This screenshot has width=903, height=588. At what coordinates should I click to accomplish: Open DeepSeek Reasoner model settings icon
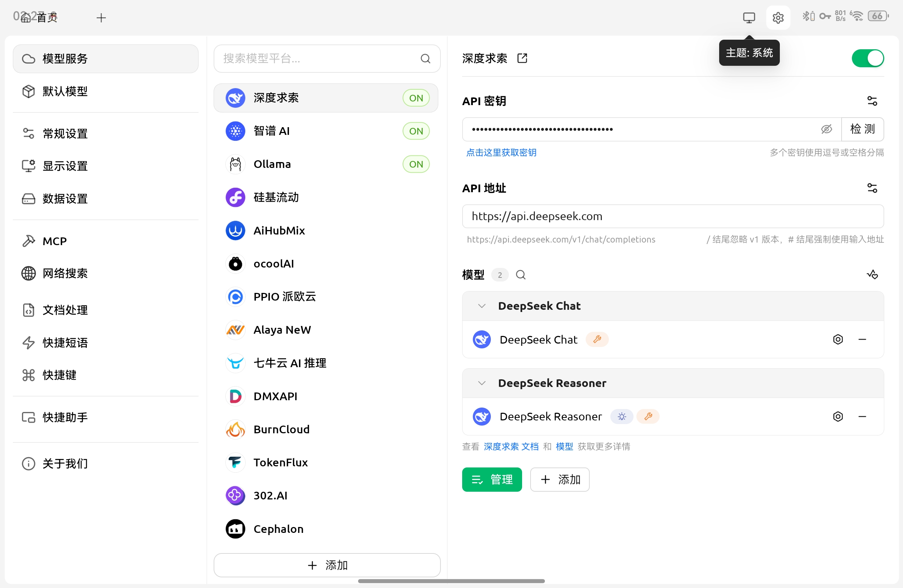pyautogui.click(x=838, y=416)
